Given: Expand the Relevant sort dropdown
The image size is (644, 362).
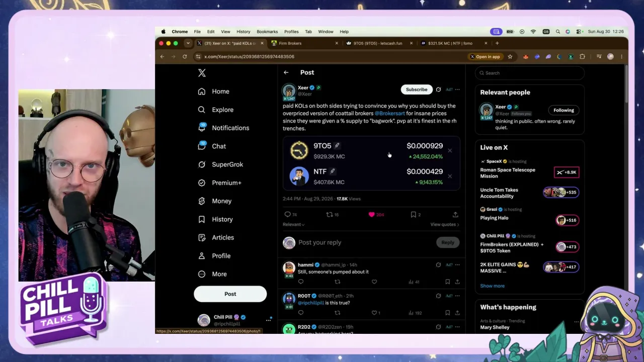Looking at the screenshot, I should (294, 225).
